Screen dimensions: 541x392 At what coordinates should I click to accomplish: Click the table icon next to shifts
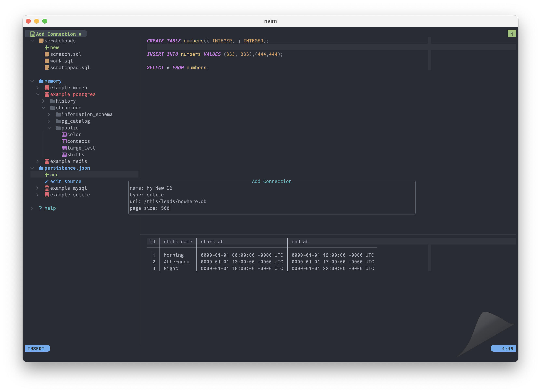coord(64,155)
